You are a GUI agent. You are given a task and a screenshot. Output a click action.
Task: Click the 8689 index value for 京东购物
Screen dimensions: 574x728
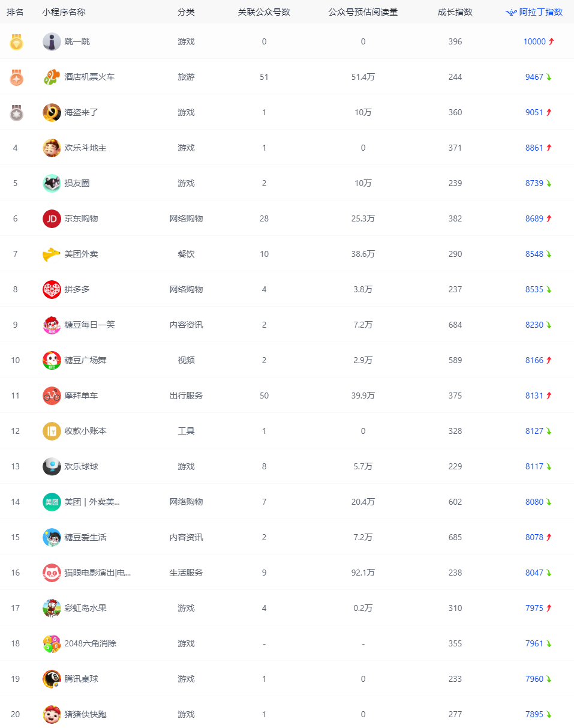(534, 218)
